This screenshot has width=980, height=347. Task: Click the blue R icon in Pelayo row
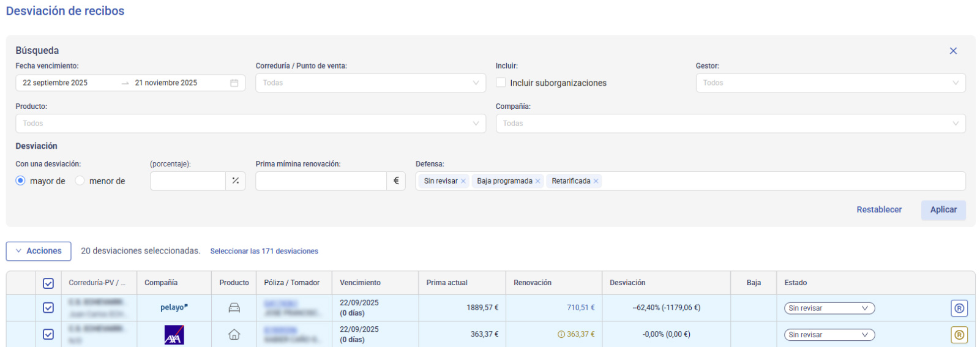[959, 308]
